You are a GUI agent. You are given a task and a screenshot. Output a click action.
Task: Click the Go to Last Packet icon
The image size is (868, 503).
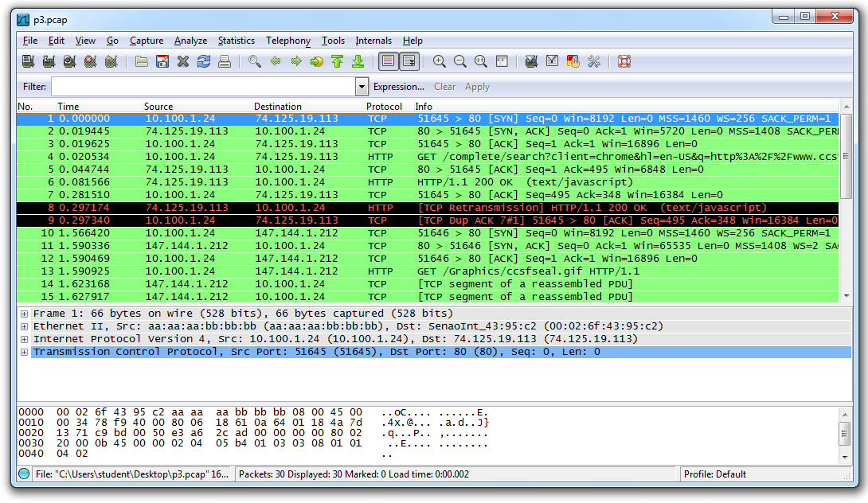357,61
